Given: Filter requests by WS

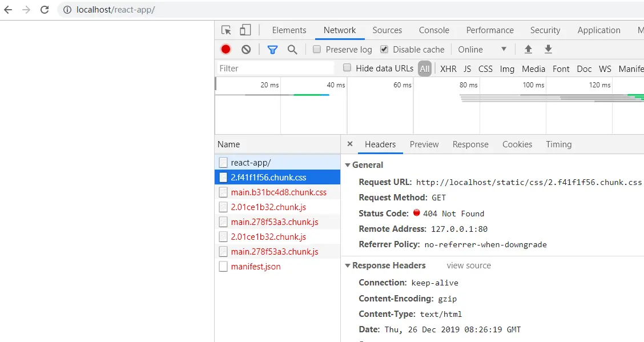Looking at the screenshot, I should (x=605, y=69).
